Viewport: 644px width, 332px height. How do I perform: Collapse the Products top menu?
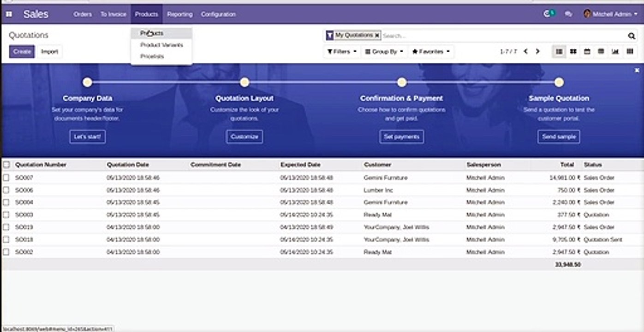pyautogui.click(x=146, y=14)
